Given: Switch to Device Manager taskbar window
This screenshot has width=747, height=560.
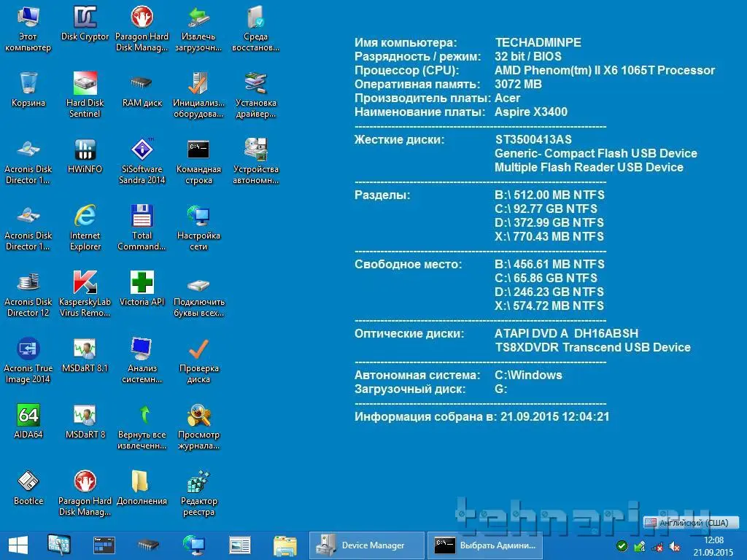Looking at the screenshot, I should [367, 545].
